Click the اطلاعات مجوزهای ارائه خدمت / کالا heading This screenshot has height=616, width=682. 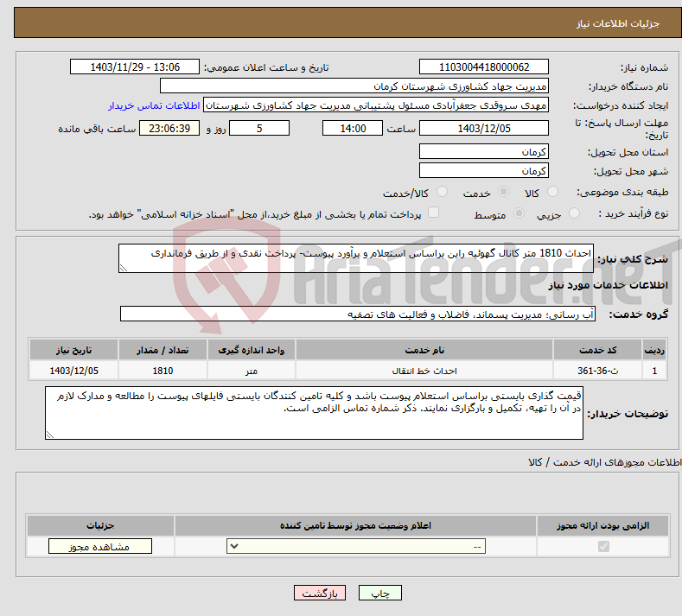tap(604, 462)
